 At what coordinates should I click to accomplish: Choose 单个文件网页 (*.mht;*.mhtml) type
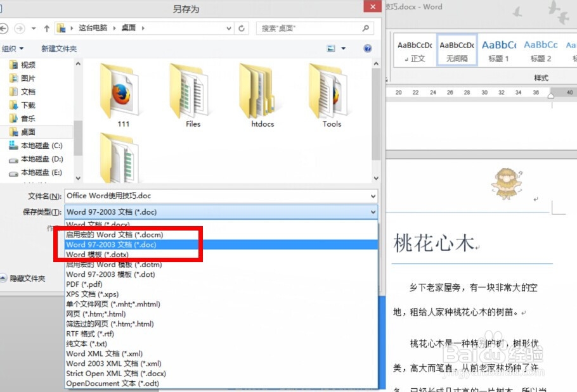tap(221, 304)
